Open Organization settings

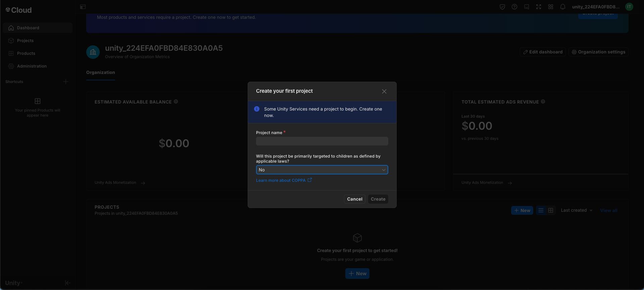(x=598, y=52)
